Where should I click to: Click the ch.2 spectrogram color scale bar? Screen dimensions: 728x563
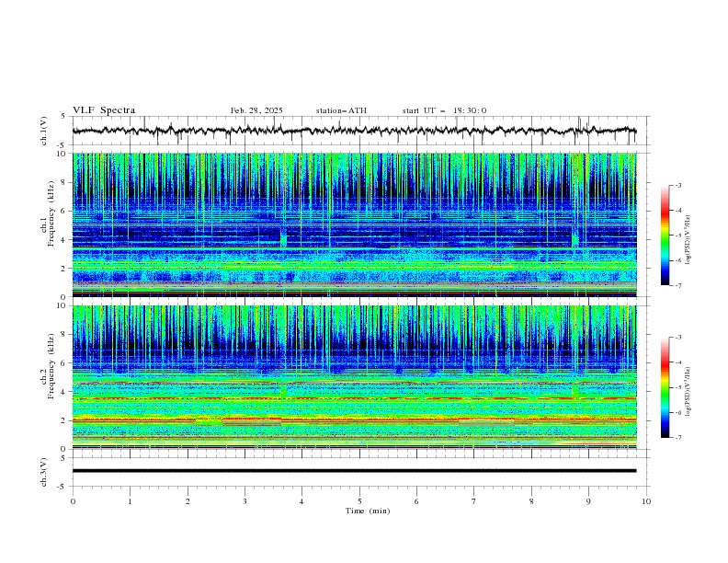665,387
